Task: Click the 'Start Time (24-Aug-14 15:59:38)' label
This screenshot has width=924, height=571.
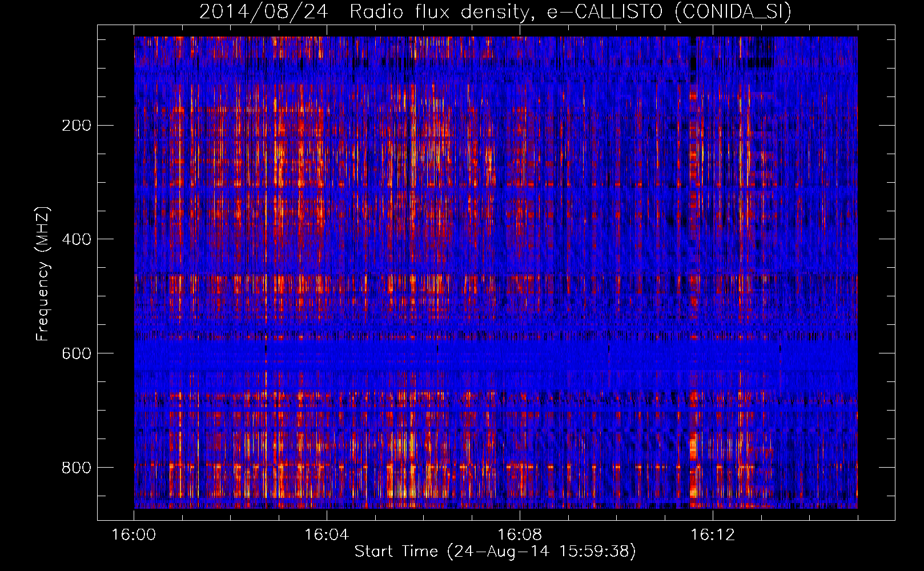Action: (495, 551)
